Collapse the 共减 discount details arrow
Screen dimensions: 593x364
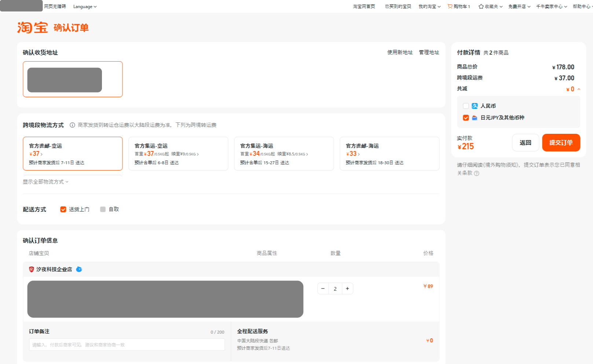[579, 89]
